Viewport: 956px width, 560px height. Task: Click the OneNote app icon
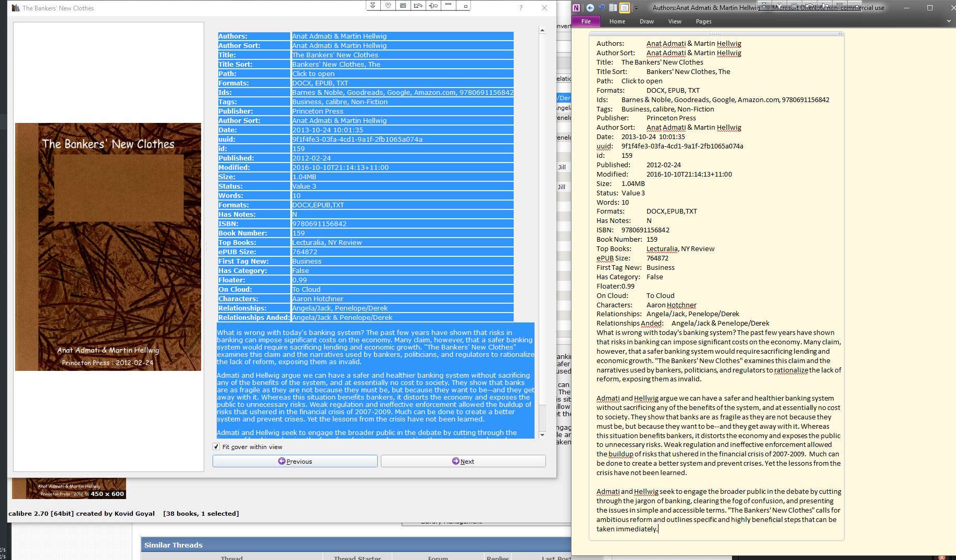pos(576,7)
